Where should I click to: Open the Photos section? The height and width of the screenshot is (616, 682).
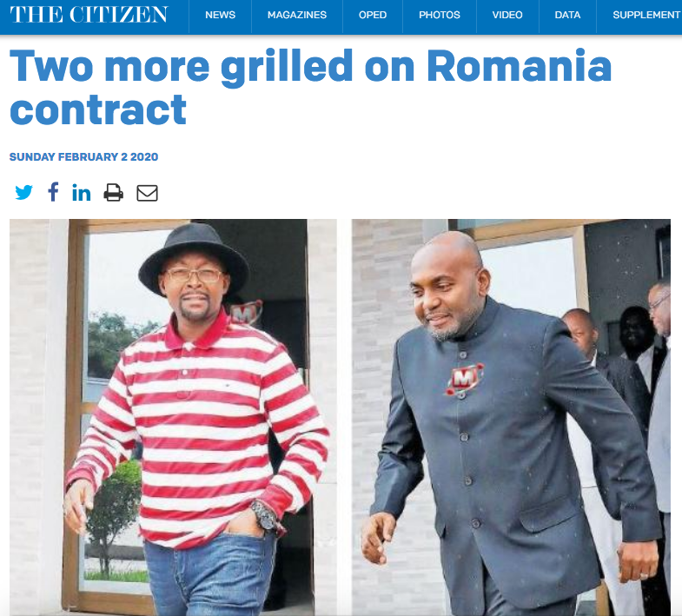coord(440,16)
